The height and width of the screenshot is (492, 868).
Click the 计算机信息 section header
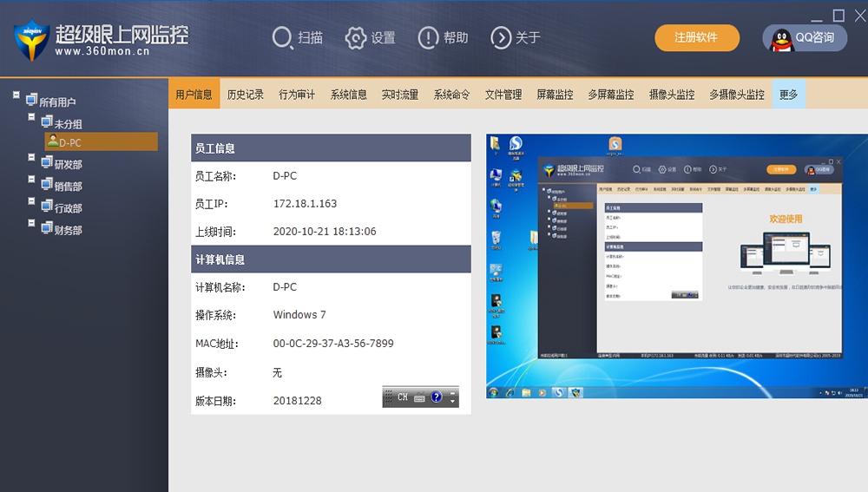point(331,259)
